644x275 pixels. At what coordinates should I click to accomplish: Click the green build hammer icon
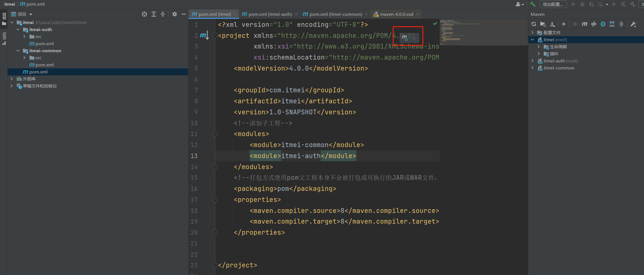tap(533, 4)
